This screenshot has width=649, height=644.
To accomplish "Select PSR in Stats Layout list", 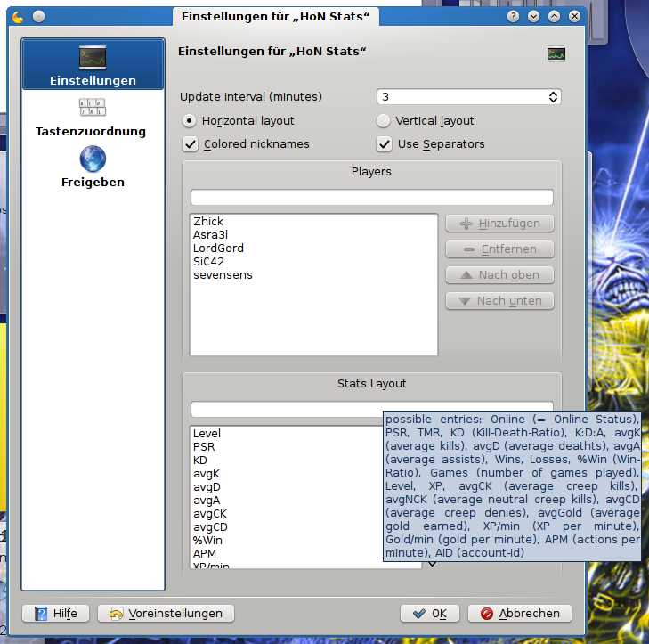I will click(x=287, y=447).
